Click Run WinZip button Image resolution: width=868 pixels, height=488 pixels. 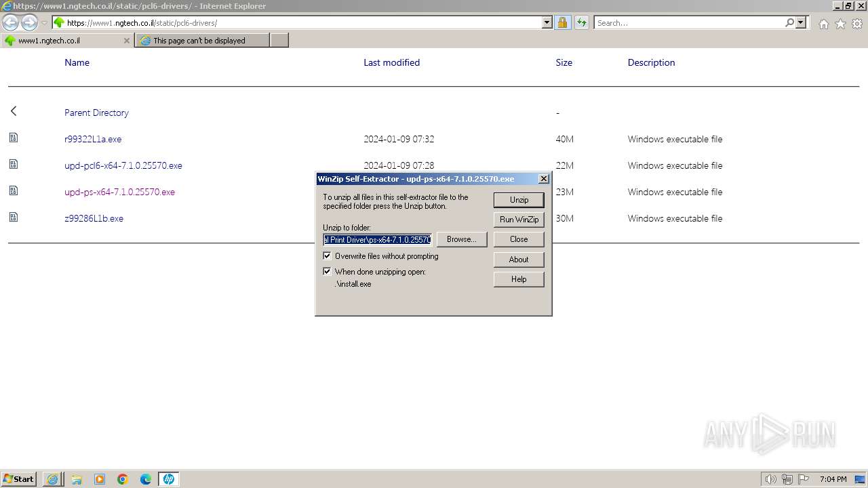[x=519, y=220]
